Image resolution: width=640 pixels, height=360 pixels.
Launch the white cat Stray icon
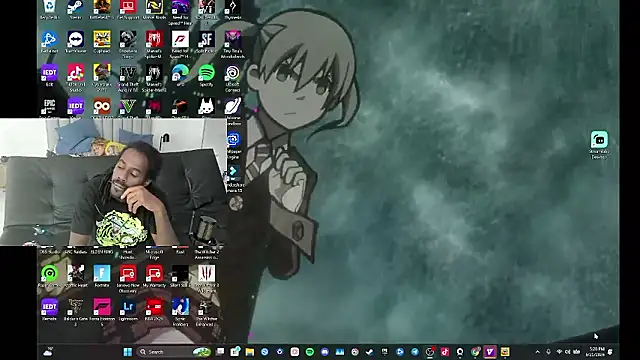point(206,108)
